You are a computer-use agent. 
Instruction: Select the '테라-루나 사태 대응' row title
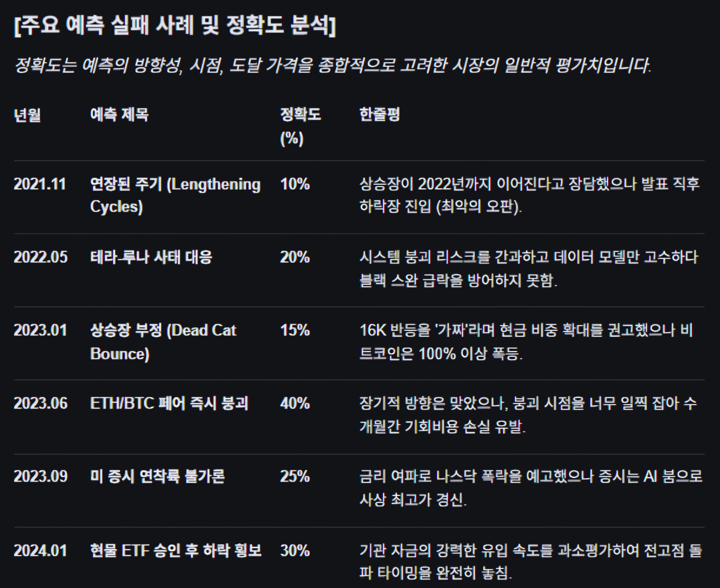pyautogui.click(x=151, y=257)
